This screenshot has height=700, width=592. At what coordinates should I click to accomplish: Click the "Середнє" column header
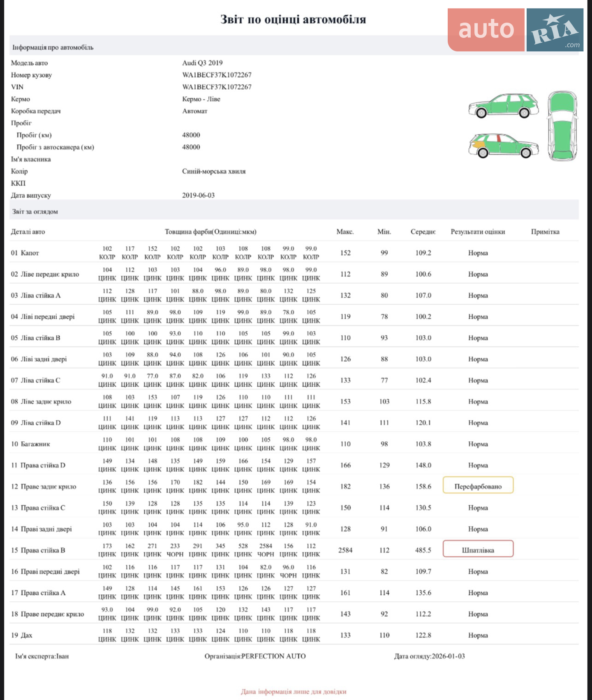pos(423,232)
